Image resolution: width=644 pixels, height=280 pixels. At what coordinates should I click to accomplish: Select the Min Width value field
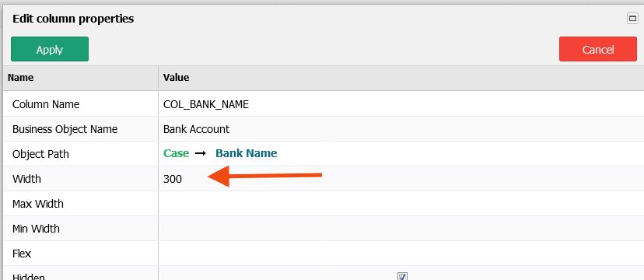click(401, 228)
